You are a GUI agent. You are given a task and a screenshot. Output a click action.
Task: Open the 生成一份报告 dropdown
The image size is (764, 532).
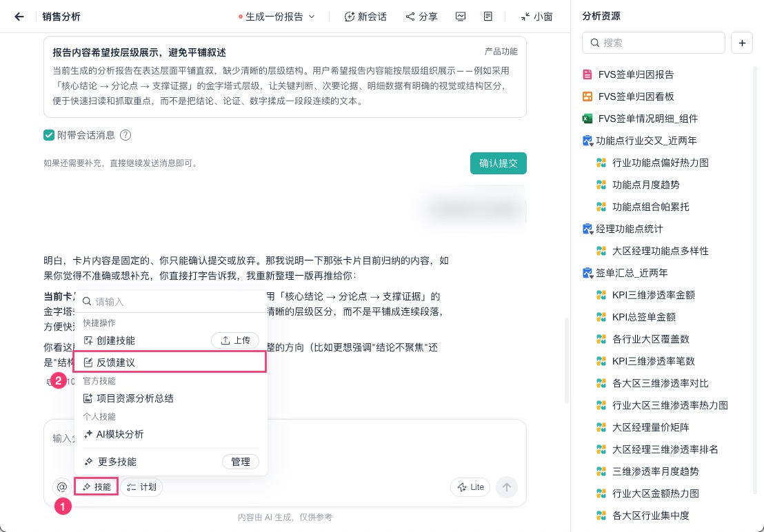277,17
